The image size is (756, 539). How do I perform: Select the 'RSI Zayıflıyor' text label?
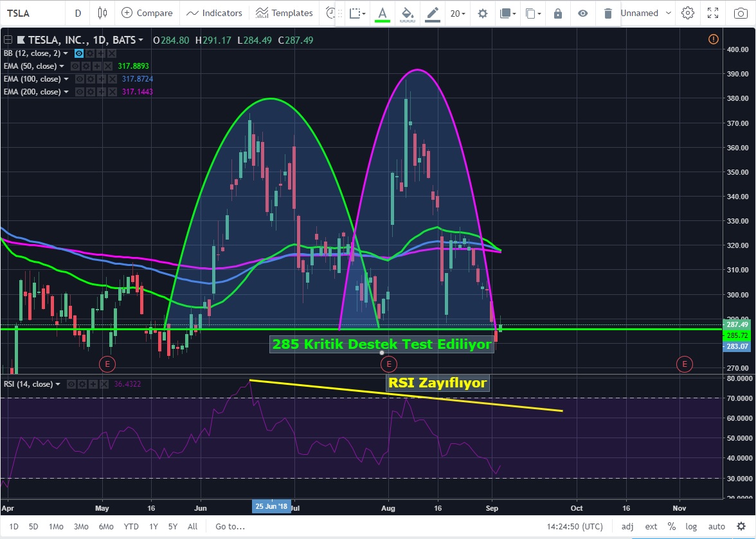(438, 384)
